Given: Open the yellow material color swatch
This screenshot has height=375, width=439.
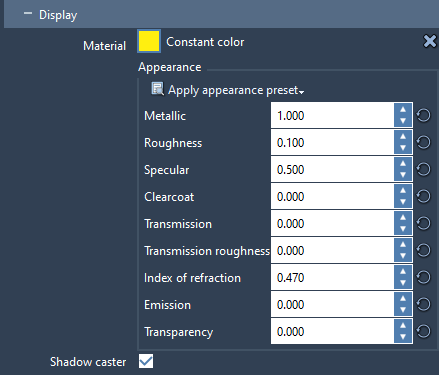Looking at the screenshot, I should pos(149,41).
